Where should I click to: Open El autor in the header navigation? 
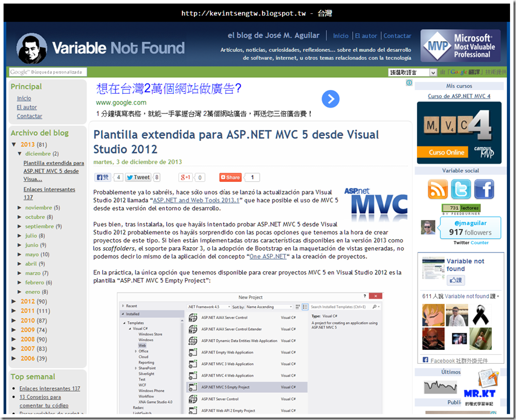pos(366,36)
